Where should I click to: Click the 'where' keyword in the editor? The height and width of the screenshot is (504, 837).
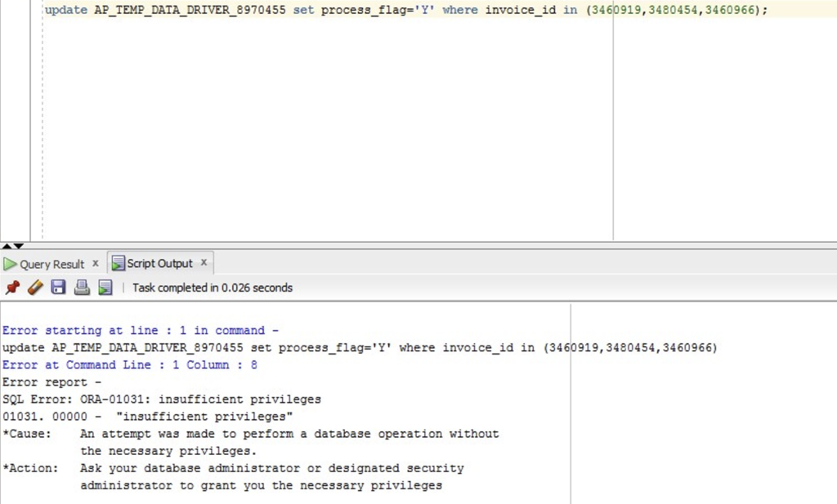coord(460,10)
